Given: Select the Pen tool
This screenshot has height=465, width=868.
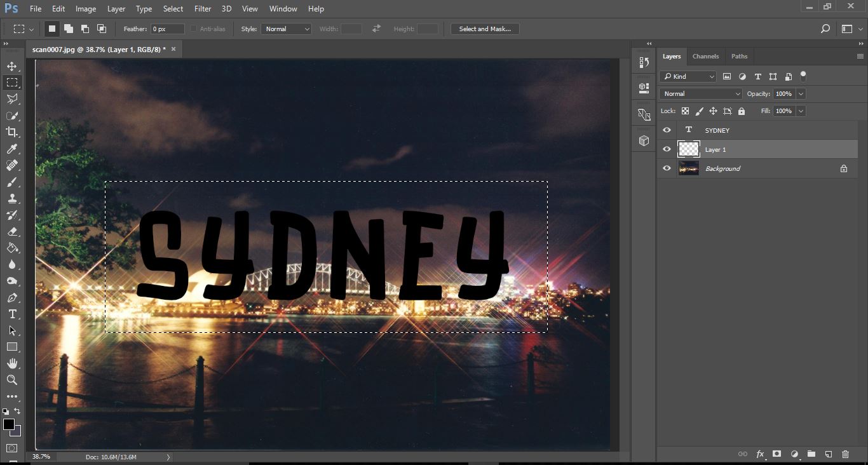Looking at the screenshot, I should click(x=12, y=297).
